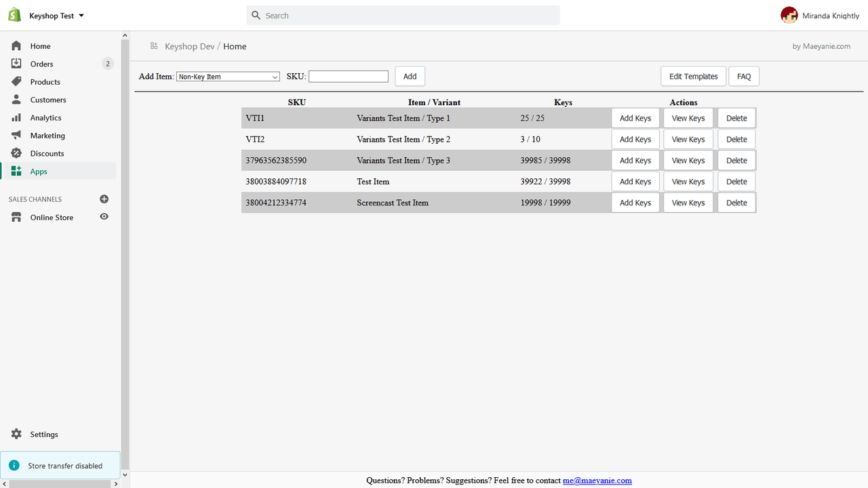Viewport: 868px width, 488px height.
Task: Click the by Maeyanie.com text
Action: coord(821,46)
